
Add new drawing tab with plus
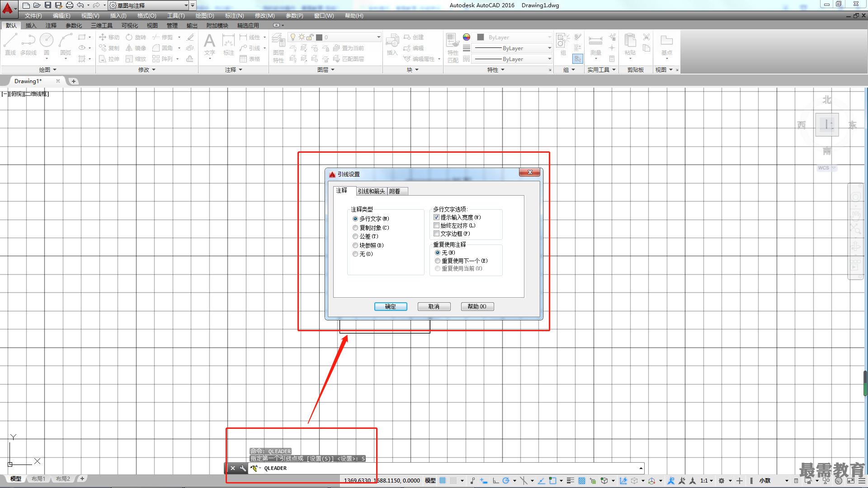(74, 81)
